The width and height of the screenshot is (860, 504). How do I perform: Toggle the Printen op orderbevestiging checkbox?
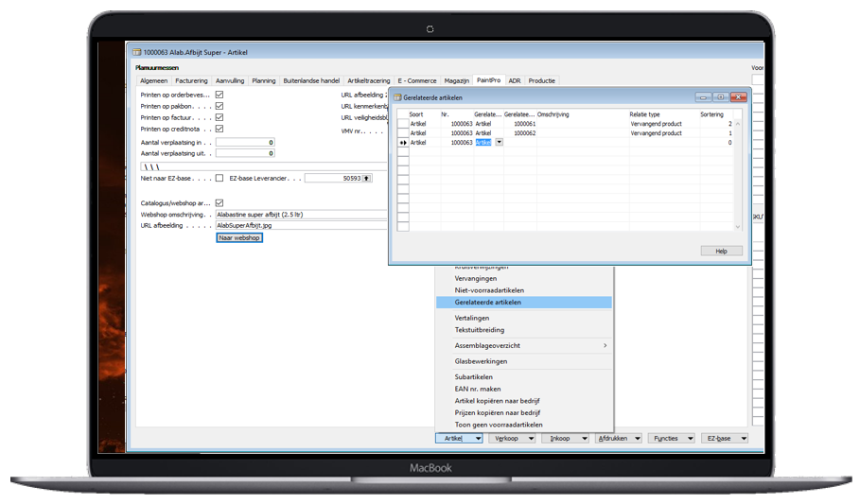(219, 95)
